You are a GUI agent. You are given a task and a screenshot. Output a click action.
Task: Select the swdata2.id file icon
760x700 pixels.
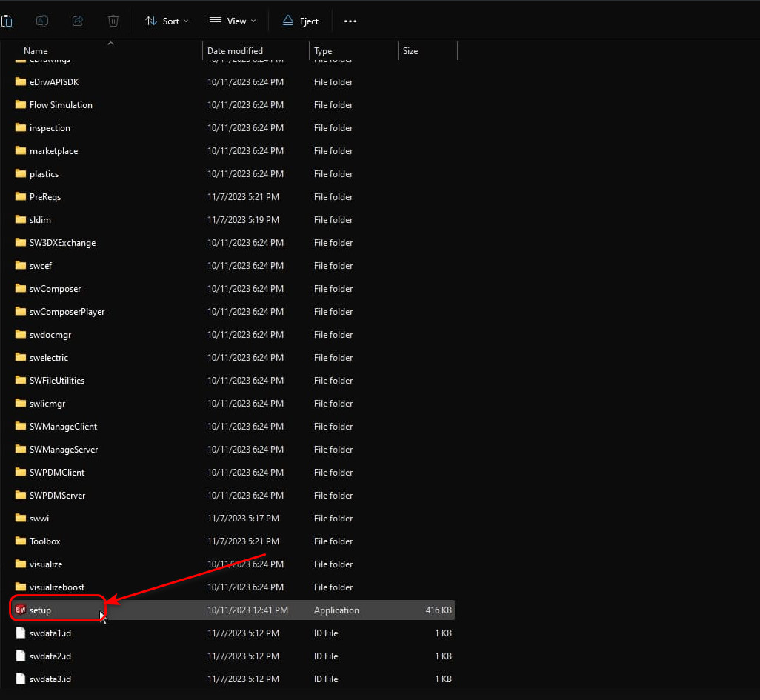coord(20,656)
